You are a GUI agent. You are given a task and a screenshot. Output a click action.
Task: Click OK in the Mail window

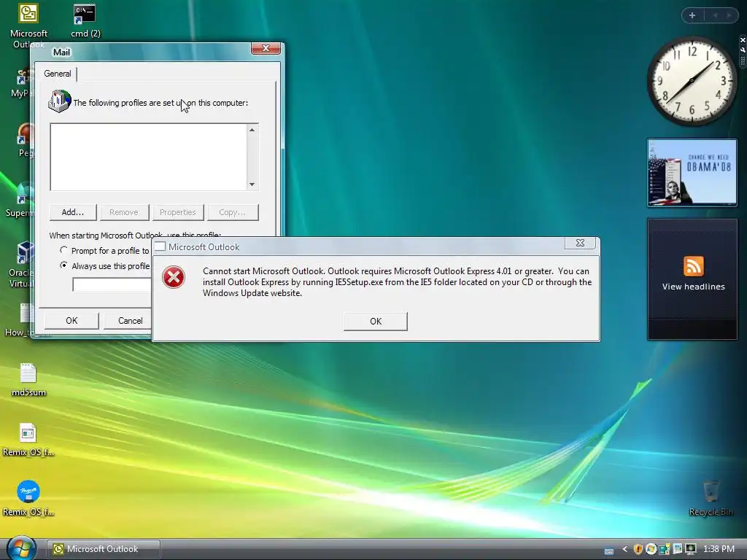pos(71,321)
